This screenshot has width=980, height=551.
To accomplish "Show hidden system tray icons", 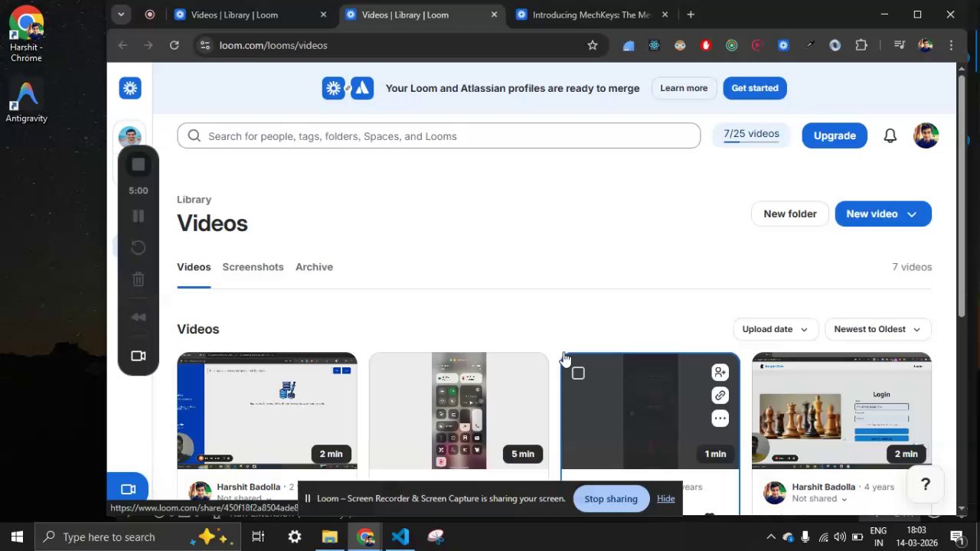I will (x=771, y=536).
